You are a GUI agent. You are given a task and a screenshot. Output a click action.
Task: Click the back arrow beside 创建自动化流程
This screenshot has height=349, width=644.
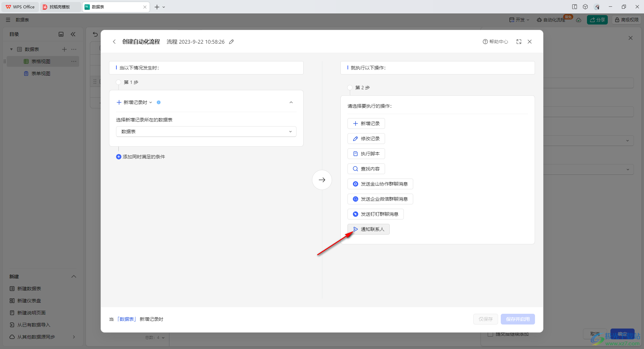pos(114,42)
